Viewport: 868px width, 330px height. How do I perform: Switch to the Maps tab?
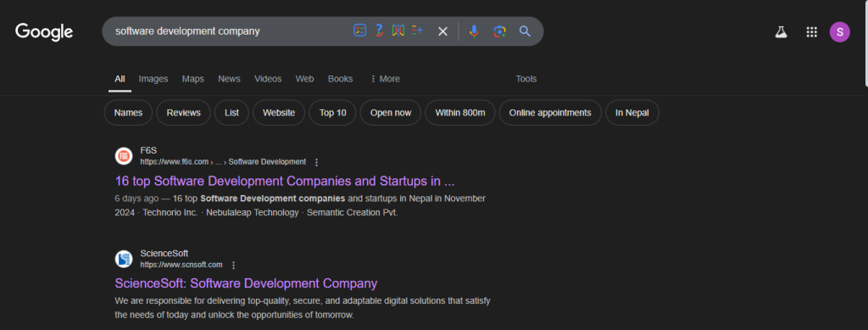pyautogui.click(x=193, y=79)
